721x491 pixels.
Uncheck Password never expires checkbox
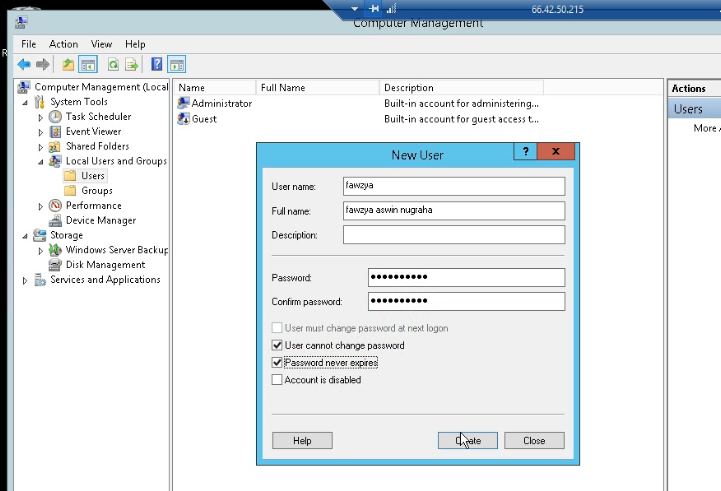277,362
